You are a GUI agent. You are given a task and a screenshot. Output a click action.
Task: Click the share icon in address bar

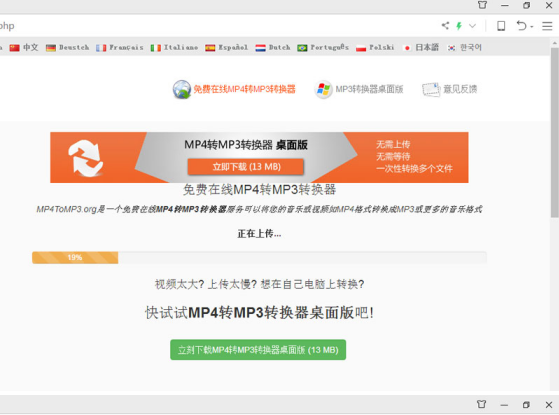click(x=445, y=26)
